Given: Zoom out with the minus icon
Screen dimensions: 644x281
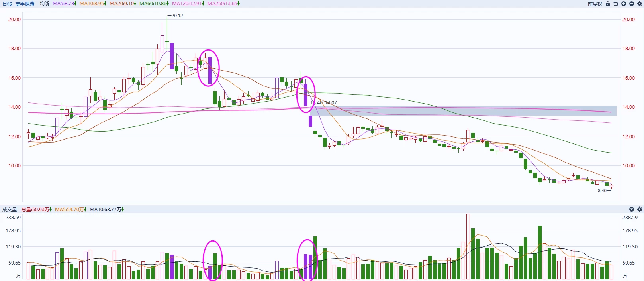Looking at the screenshot, I should 632,4.
